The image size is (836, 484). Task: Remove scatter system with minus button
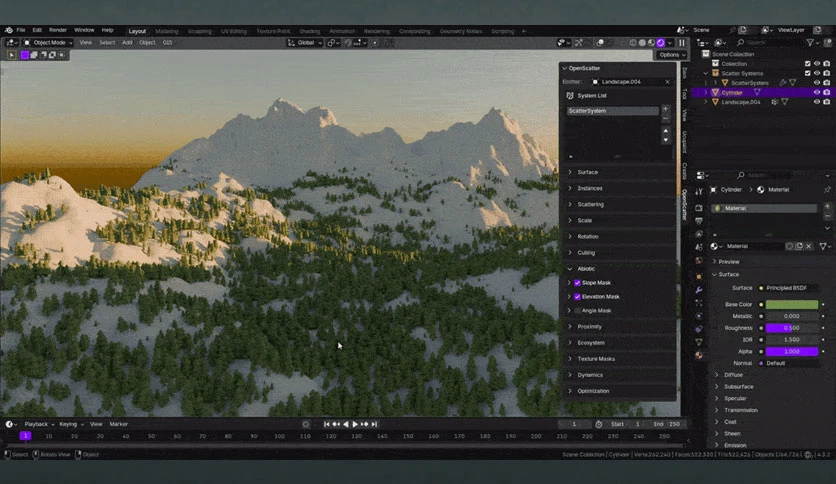[x=665, y=118]
